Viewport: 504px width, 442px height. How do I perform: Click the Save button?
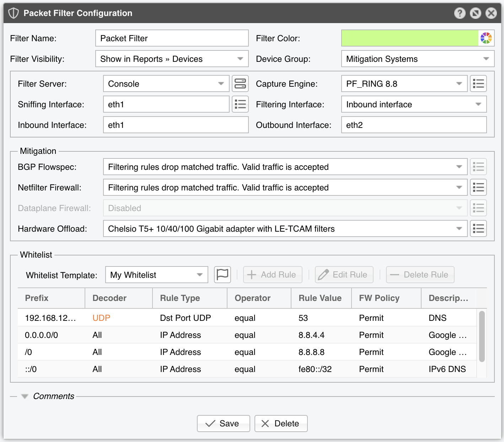[x=223, y=424]
